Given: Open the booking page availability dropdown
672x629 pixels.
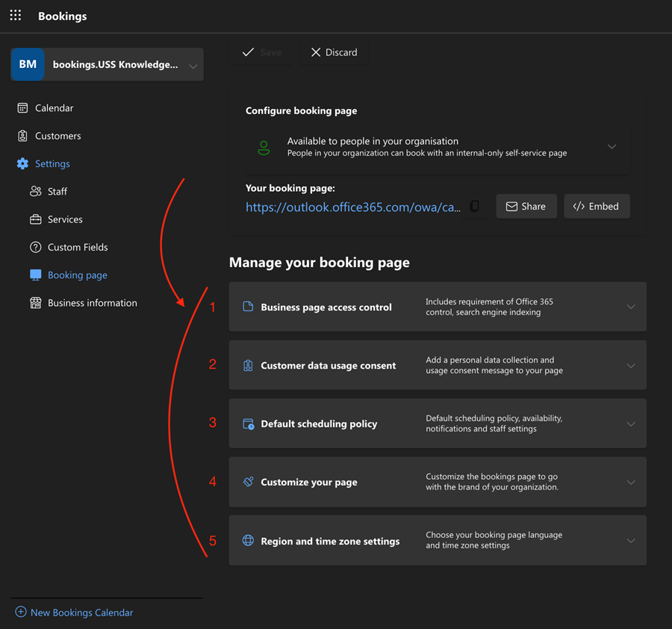Looking at the screenshot, I should 612,146.
